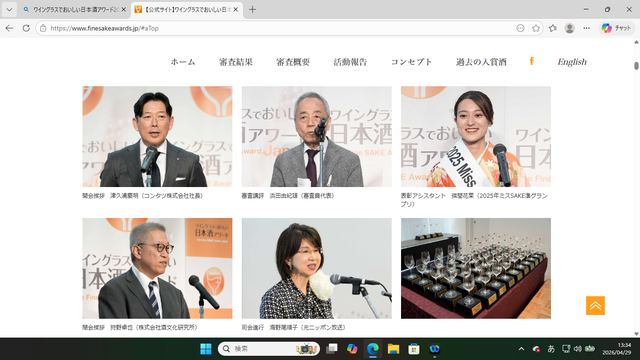Click the scrollbar down arrow

[636, 334]
